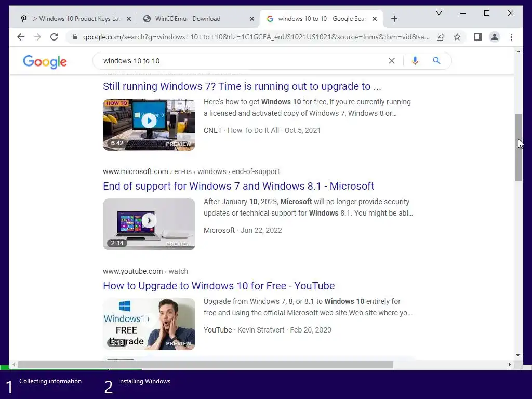Open the tab search dropdown
Viewport: 532px width, 399px height.
click(x=438, y=13)
